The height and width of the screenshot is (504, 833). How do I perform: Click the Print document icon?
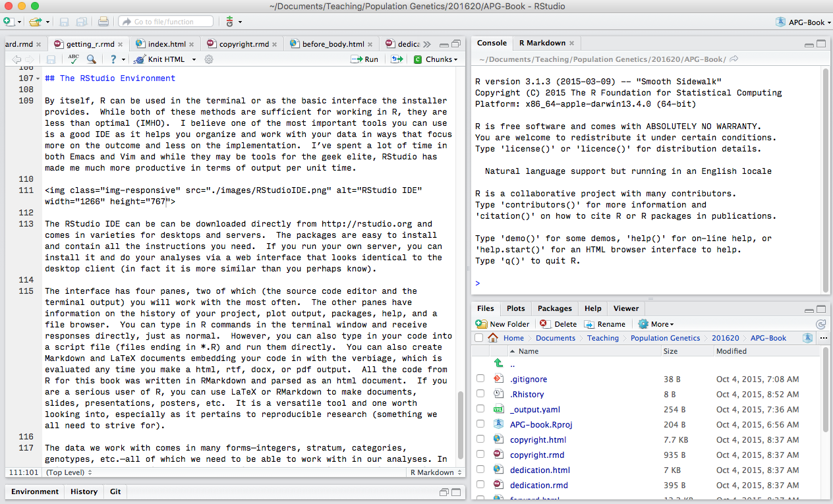tap(103, 22)
